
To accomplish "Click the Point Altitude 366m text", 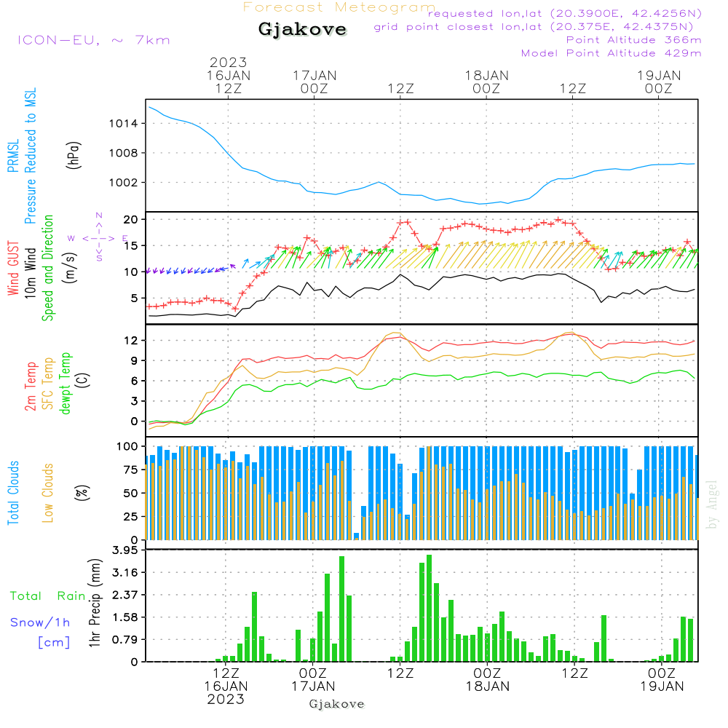I will [633, 40].
